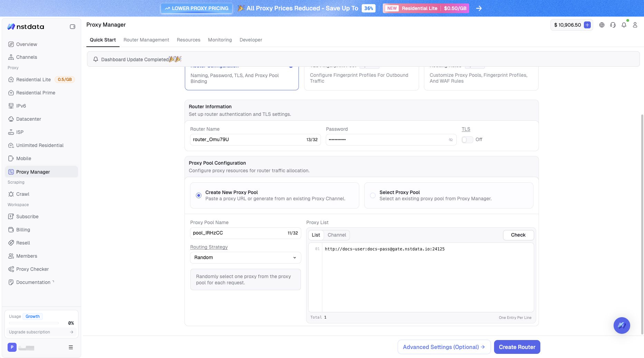Switch proxy list to List mode
The image size is (644, 358).
(316, 235)
